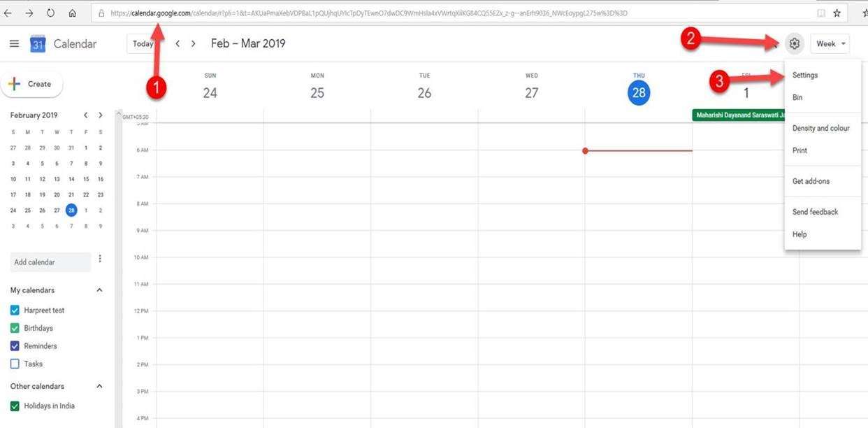
Task: Click the Add calendar input field
Action: [x=50, y=262]
